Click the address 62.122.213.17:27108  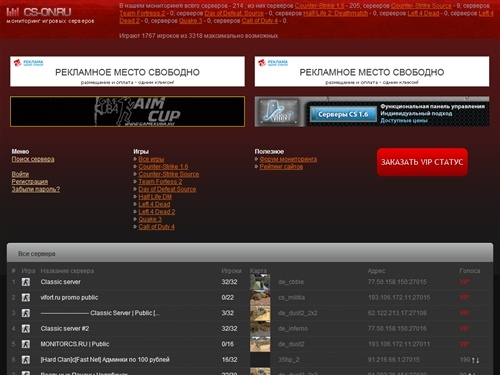[x=397, y=313]
